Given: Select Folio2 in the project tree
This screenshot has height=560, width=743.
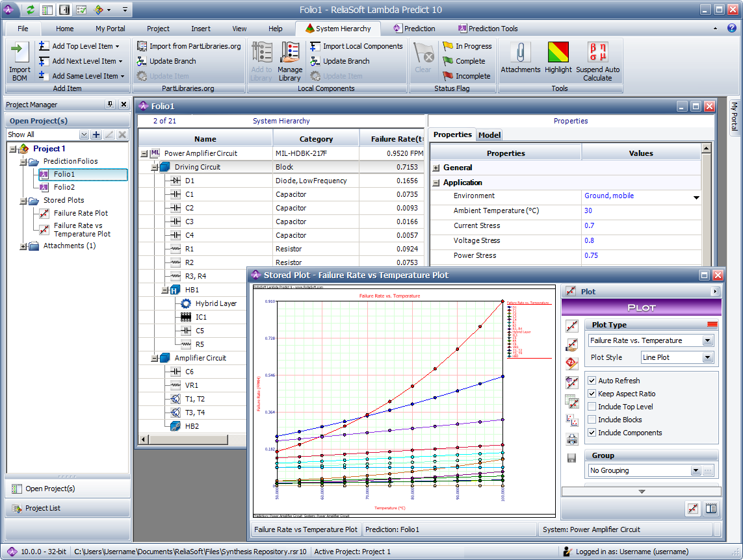Looking at the screenshot, I should point(64,187).
